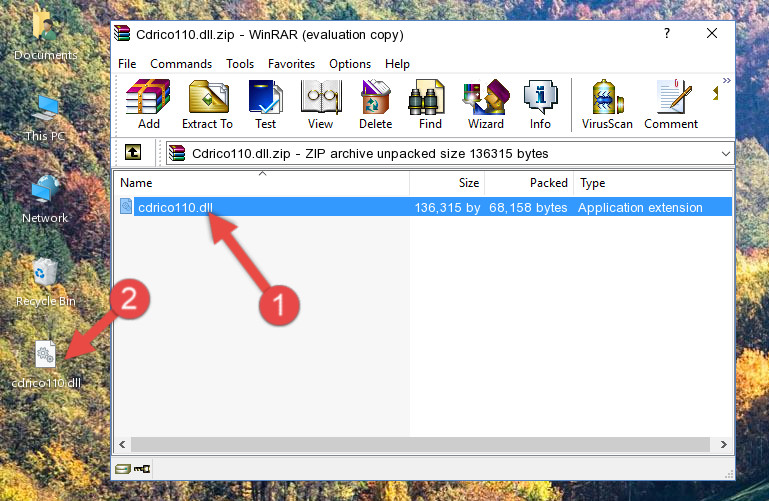Close the WinRAR window
769x501 pixels.
point(712,33)
